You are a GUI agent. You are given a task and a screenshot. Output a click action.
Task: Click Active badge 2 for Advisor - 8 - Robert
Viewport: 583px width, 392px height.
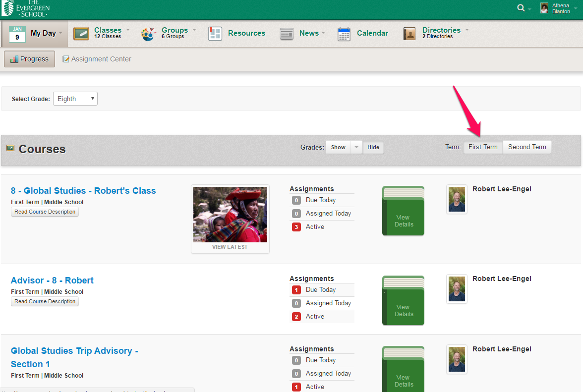296,317
